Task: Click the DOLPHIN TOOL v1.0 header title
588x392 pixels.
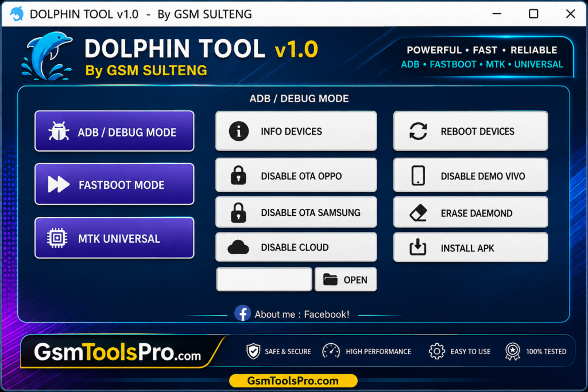Action: (x=201, y=49)
